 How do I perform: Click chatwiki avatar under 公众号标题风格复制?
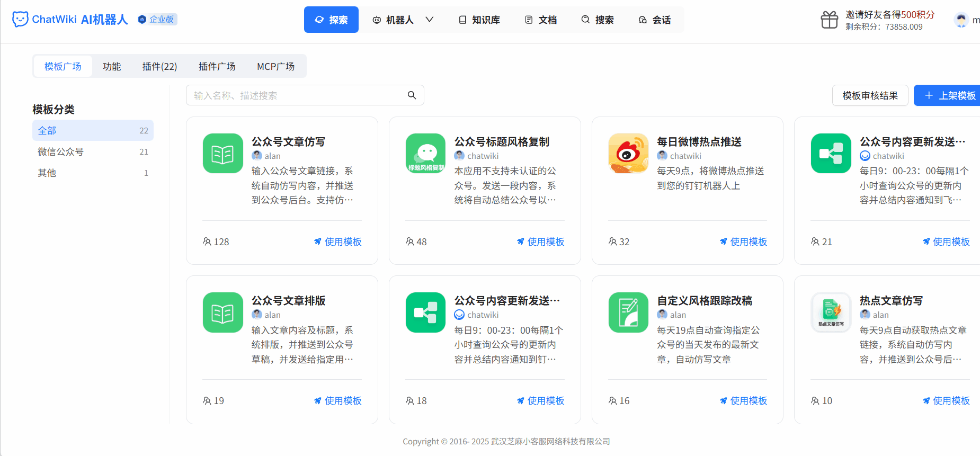(x=459, y=156)
